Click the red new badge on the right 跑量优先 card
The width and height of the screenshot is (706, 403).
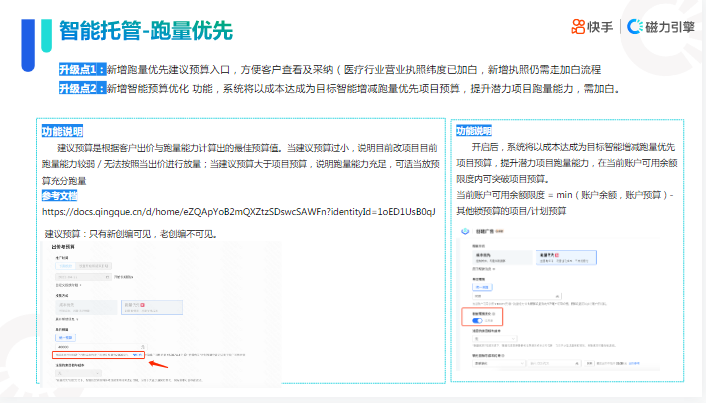[x=557, y=255]
